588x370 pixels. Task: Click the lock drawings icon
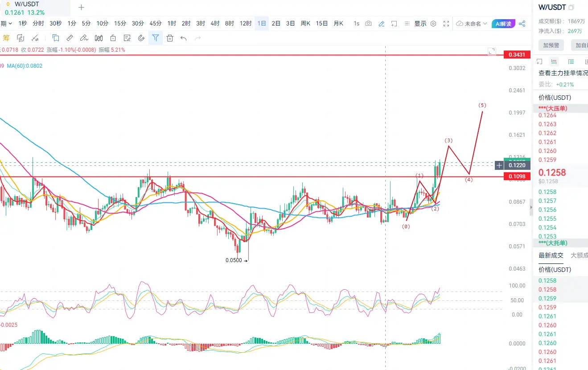coord(113,38)
